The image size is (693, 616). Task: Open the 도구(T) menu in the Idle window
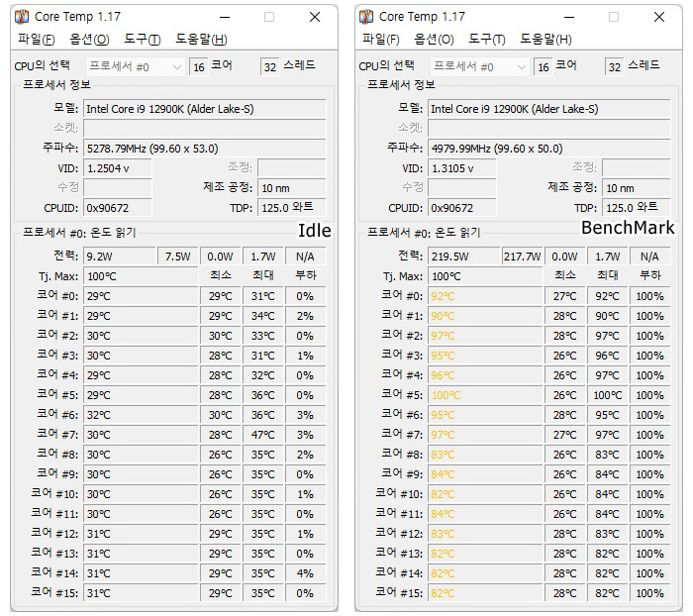pos(142,40)
